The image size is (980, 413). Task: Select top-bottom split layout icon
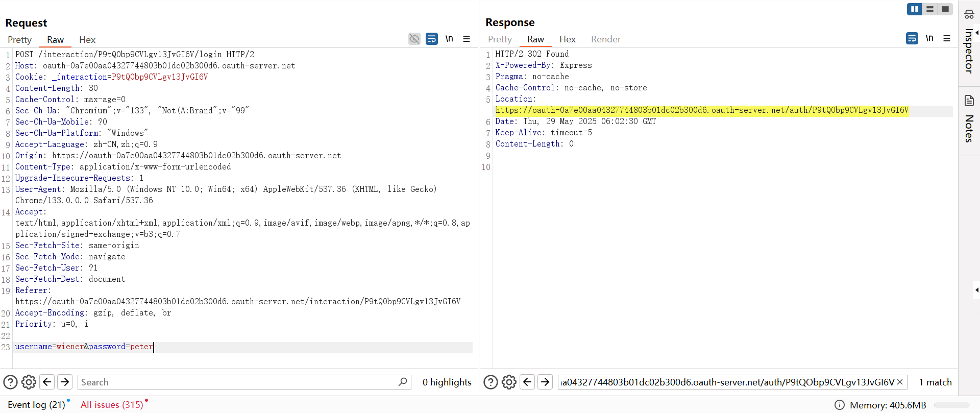click(930, 9)
